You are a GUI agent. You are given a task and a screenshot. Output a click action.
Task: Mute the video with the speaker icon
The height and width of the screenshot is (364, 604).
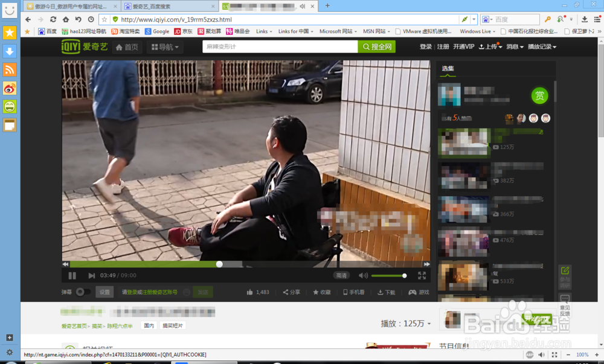click(x=363, y=275)
